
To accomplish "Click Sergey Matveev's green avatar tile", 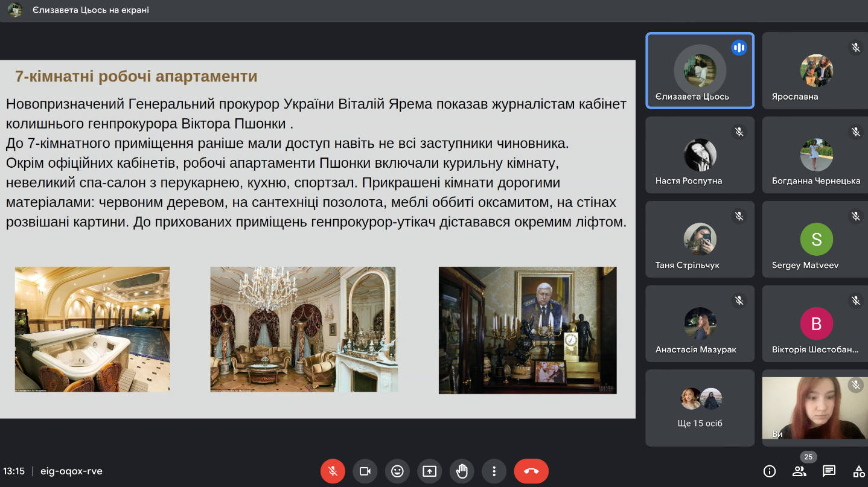I will (x=816, y=239).
